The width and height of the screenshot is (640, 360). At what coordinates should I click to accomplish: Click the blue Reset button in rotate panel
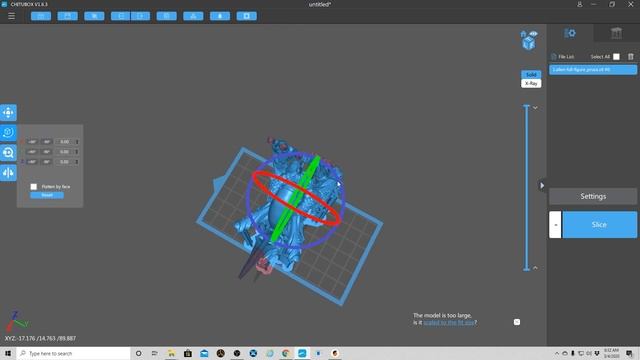point(47,195)
